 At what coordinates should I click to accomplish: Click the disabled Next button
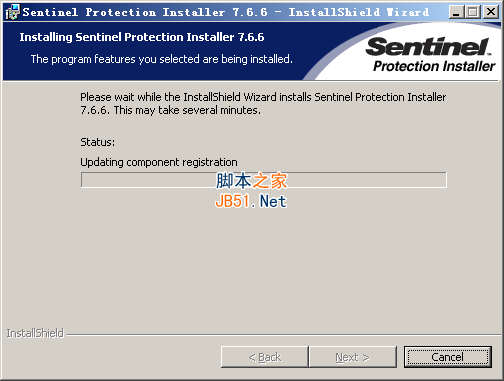353,357
